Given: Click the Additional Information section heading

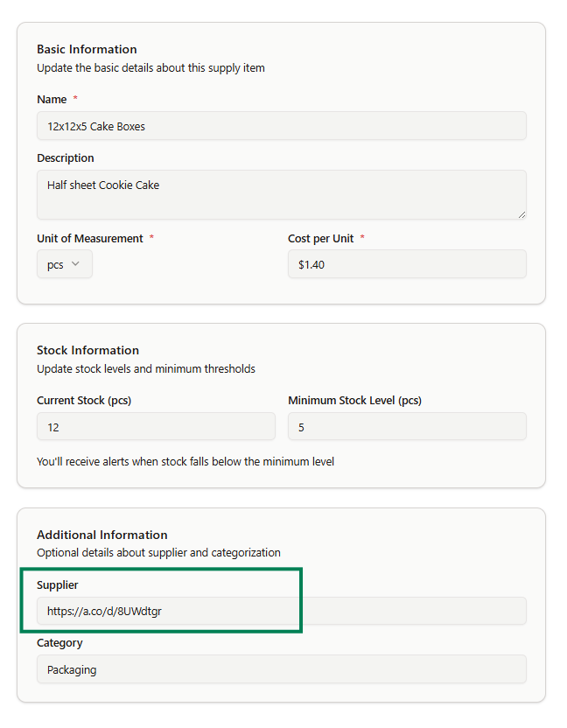Looking at the screenshot, I should tap(101, 535).
